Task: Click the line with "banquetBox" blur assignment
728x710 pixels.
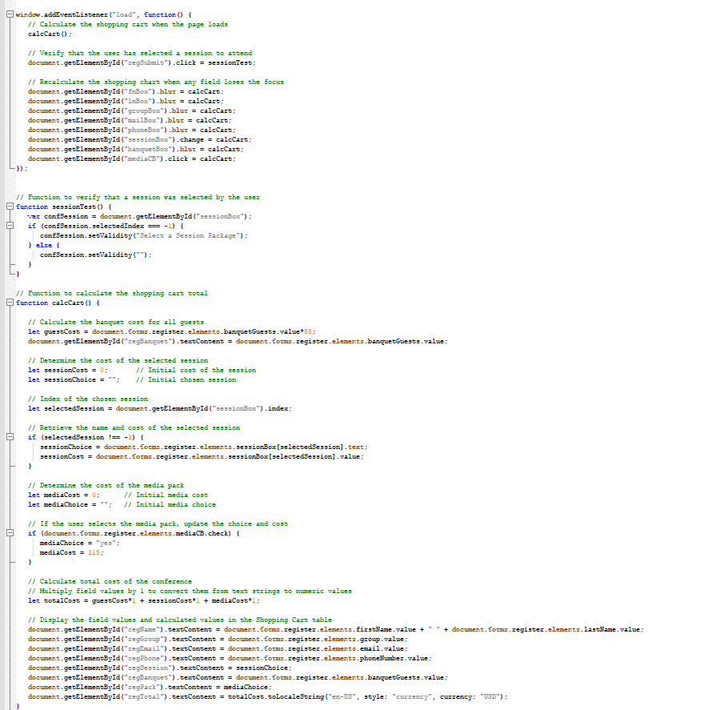Action: point(135,149)
